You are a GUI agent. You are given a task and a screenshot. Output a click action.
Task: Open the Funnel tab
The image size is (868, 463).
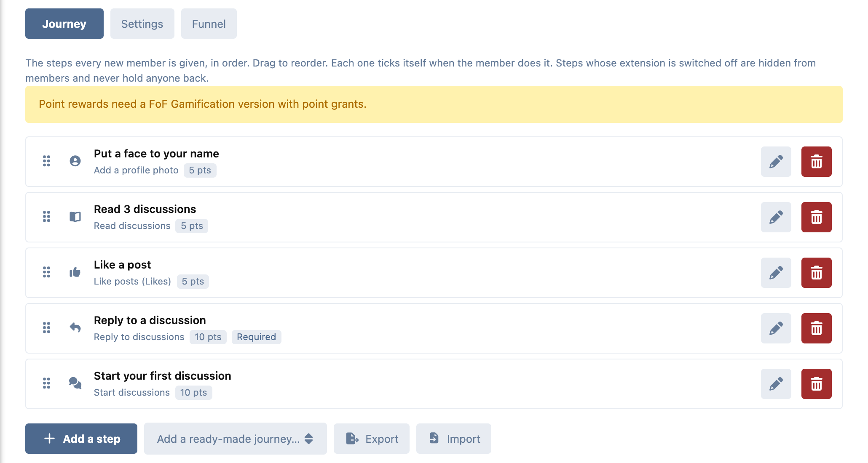pos(209,24)
